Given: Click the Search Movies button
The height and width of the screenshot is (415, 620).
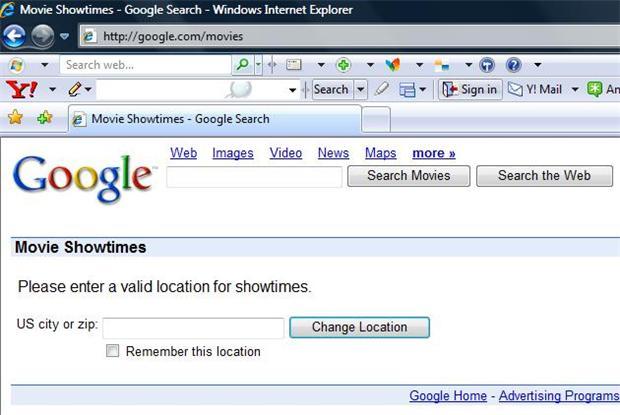Looking at the screenshot, I should (409, 175).
